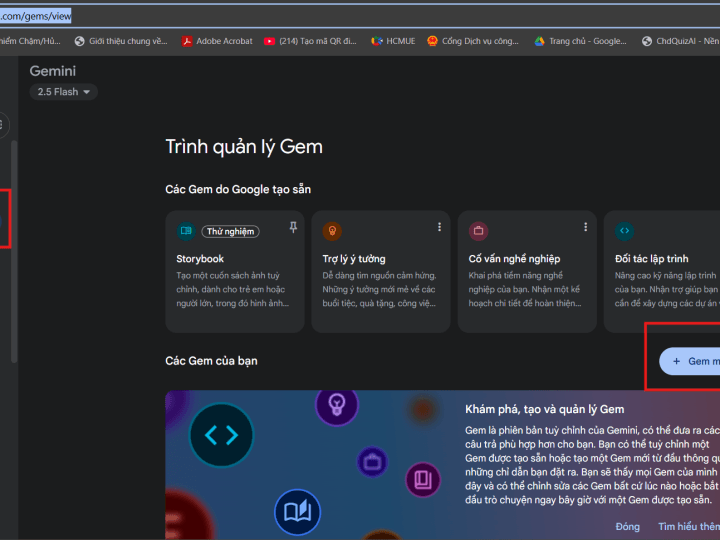Click the ChdQuizAI globe favicon

pyautogui.click(x=647, y=41)
